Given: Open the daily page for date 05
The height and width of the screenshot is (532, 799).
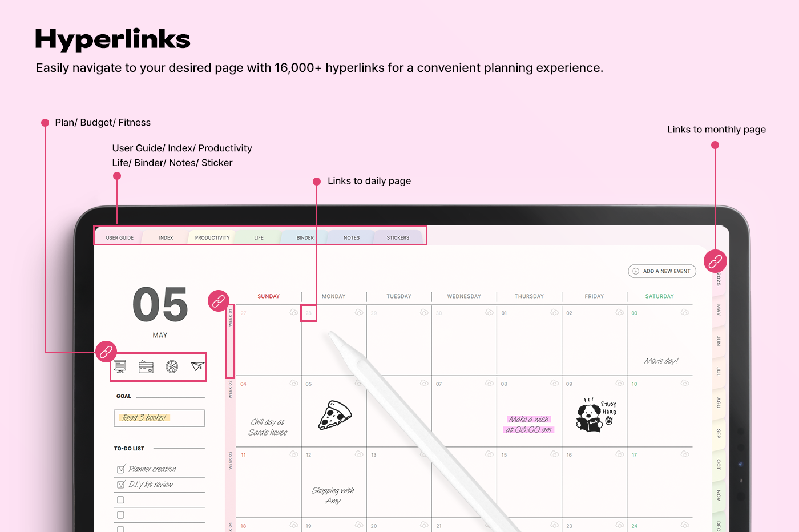Looking at the screenshot, I should click(309, 384).
